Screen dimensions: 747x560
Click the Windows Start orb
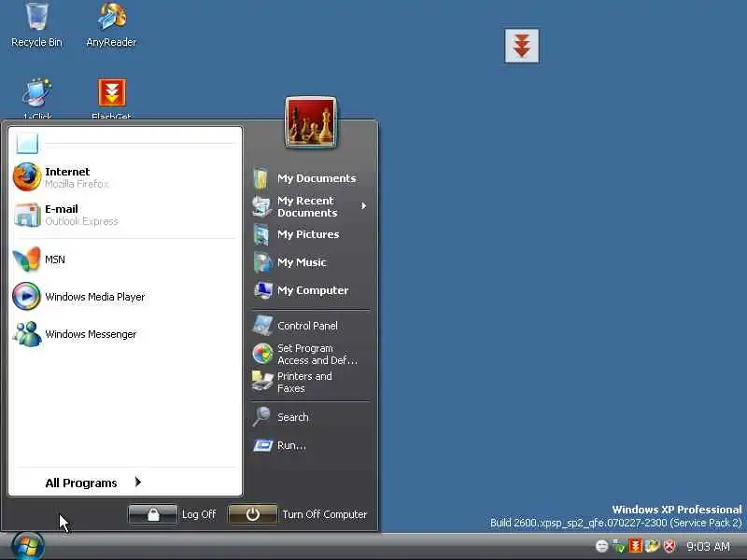[x=28, y=546]
